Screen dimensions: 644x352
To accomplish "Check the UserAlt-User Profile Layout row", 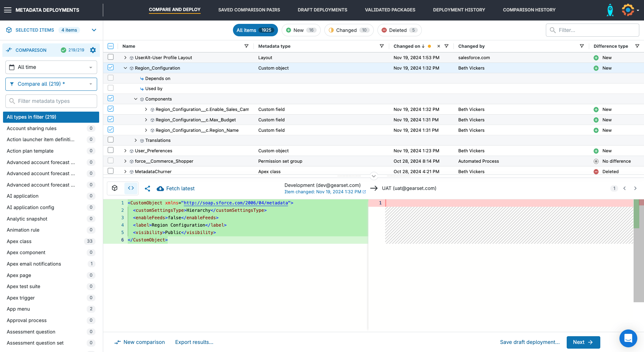I will [111, 57].
